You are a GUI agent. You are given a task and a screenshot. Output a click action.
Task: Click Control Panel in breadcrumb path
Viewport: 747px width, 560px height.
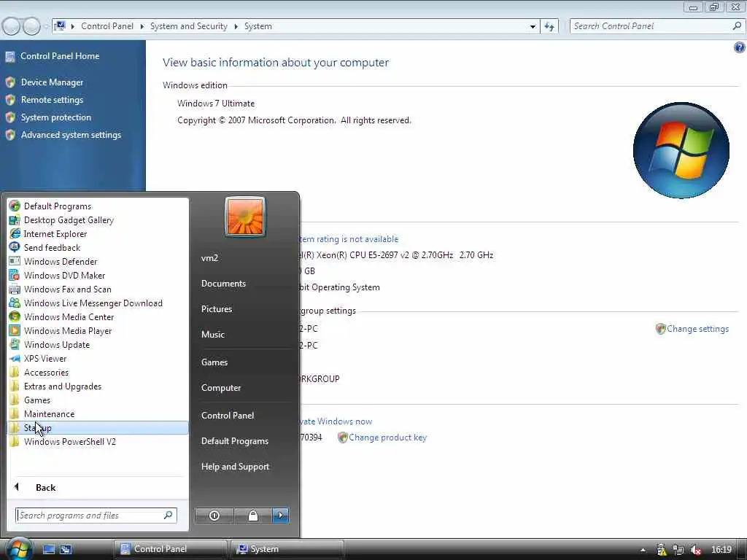107,26
